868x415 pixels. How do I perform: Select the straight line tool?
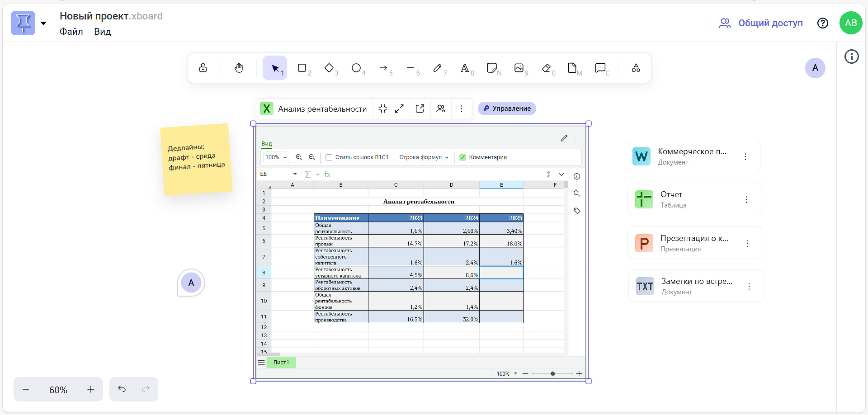410,68
